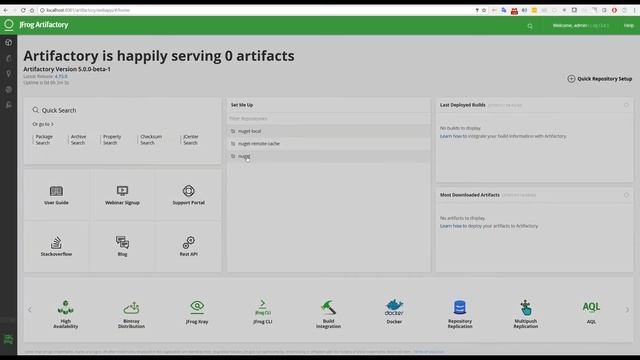The height and width of the screenshot is (360, 640).
Task: Click Learn how link for build integration
Action: (x=451, y=136)
